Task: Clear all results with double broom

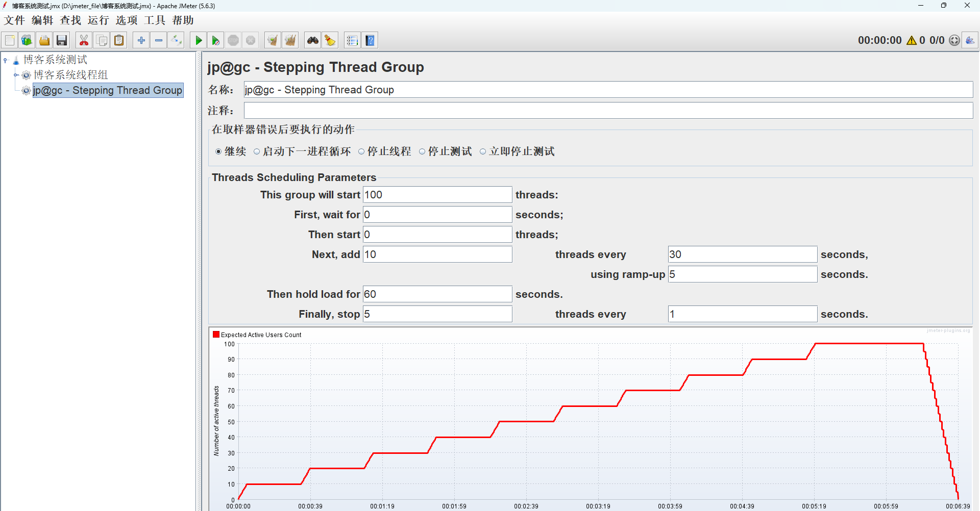Action: coord(290,40)
